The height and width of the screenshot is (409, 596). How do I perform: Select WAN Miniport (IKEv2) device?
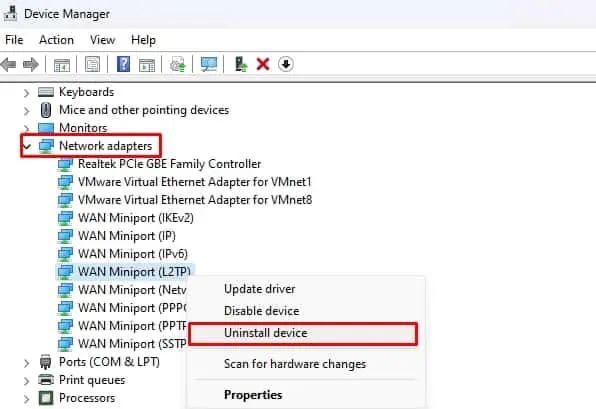(136, 218)
